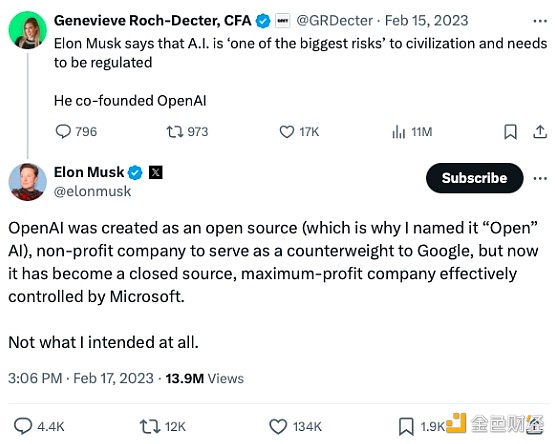Like Elon Musk's tweet with 134K likes

click(x=296, y=426)
